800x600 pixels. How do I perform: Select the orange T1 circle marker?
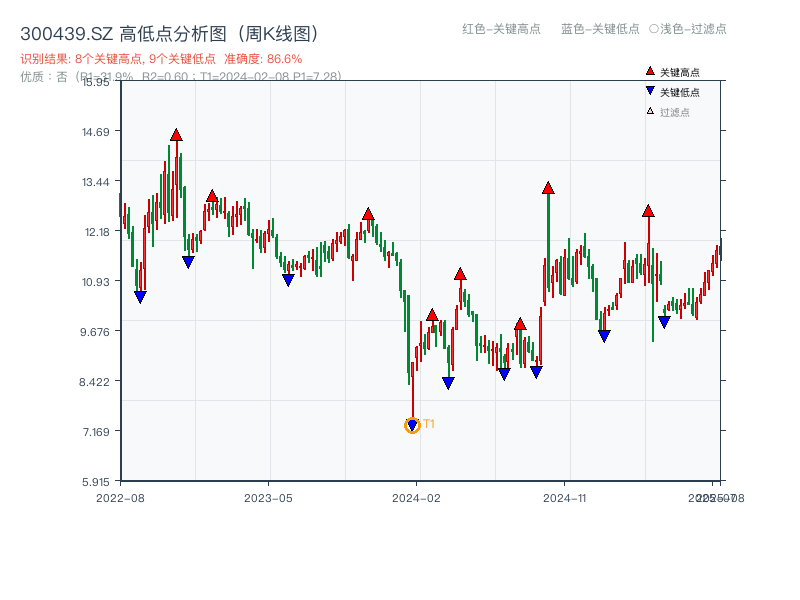pos(412,426)
